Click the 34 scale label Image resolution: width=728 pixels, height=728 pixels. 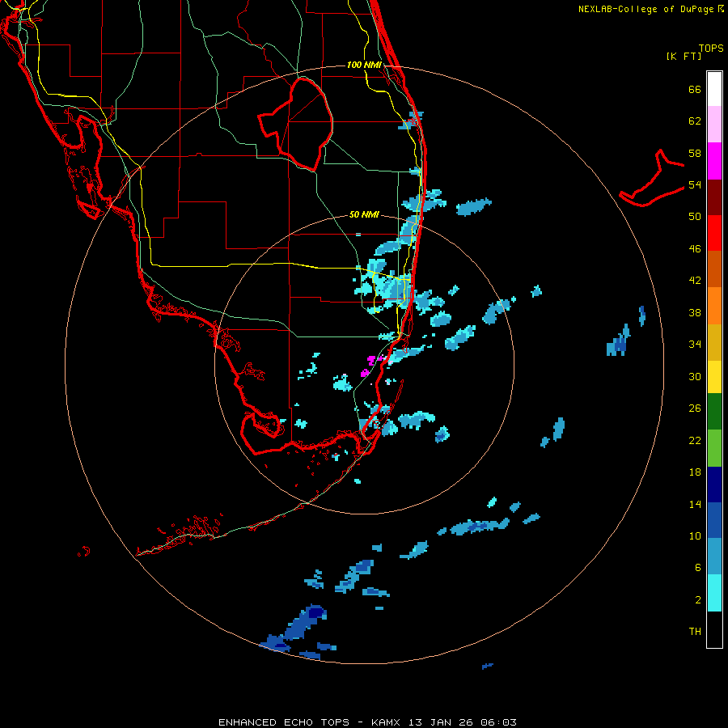[695, 345]
